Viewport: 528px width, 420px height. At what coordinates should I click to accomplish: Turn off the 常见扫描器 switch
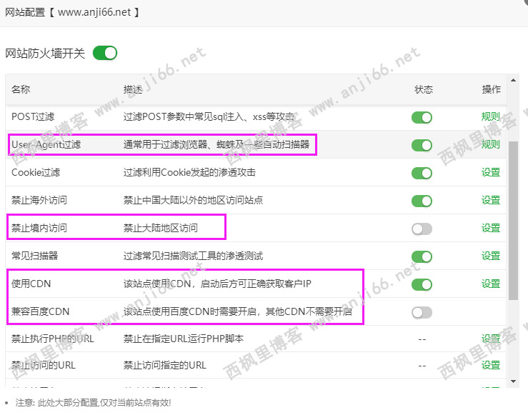pyautogui.click(x=422, y=256)
